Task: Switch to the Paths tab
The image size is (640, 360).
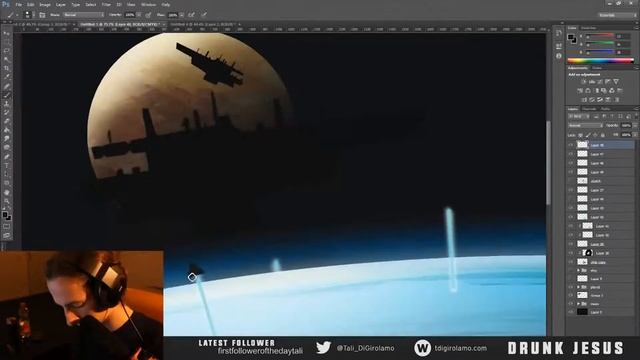Action: (606, 109)
